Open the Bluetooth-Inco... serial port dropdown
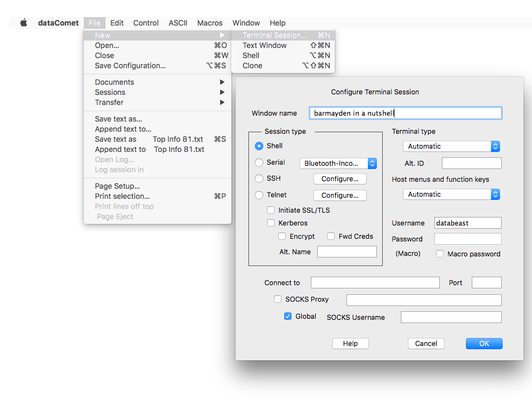The height and width of the screenshot is (403, 532). (338, 164)
